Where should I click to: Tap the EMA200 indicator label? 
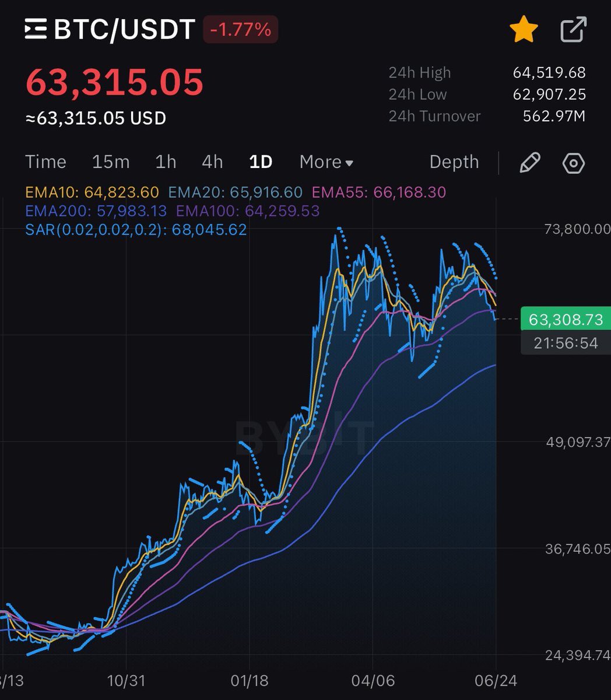(x=96, y=211)
